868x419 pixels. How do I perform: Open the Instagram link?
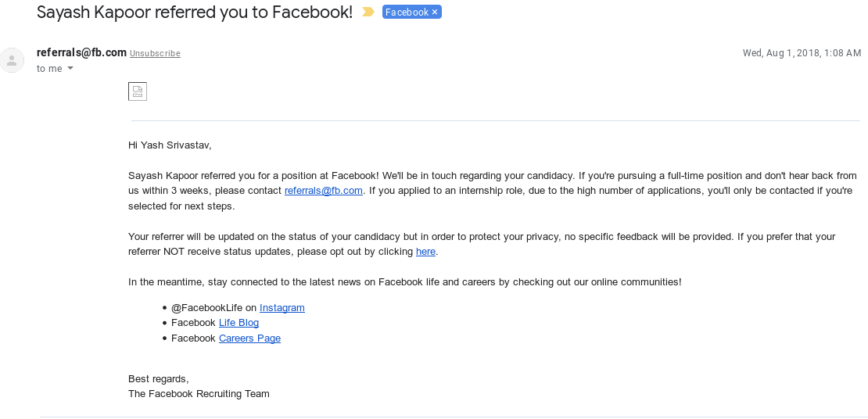click(282, 308)
